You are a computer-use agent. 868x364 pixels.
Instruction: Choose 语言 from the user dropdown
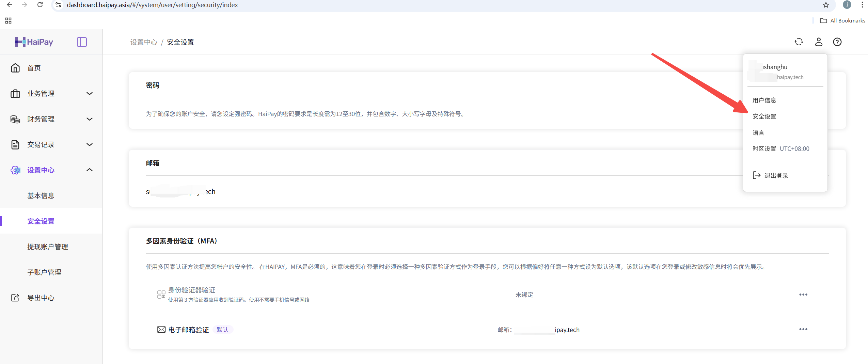(x=758, y=132)
